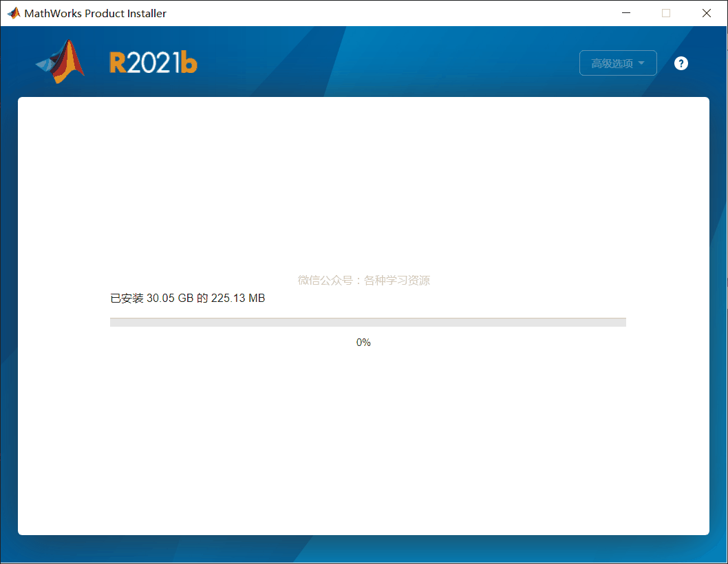The width and height of the screenshot is (728, 564).
Task: Select the 0% progress label
Action: pos(363,342)
